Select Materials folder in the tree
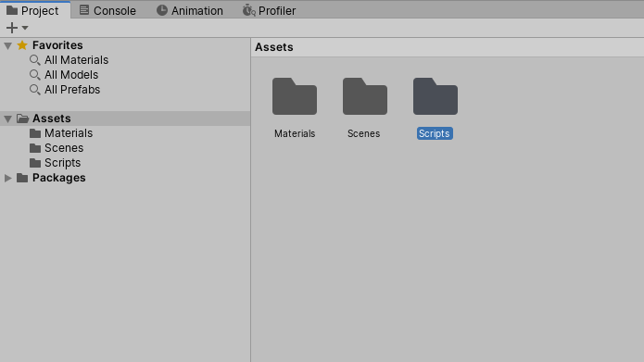 69,133
